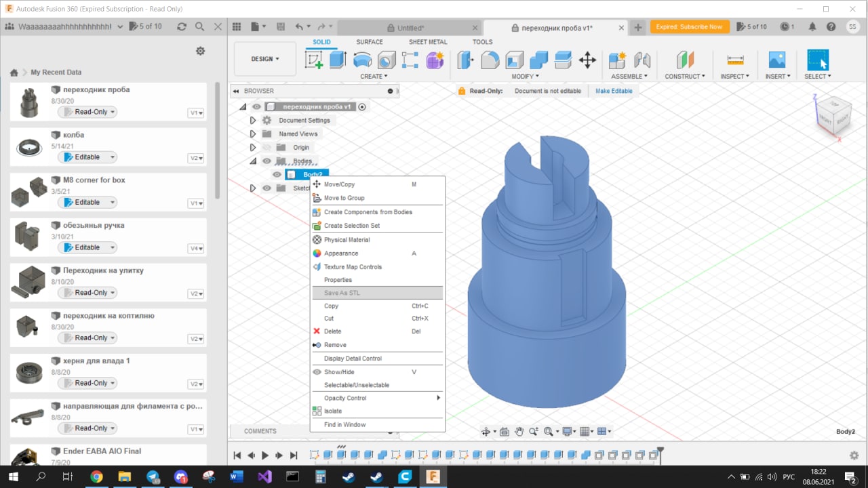The image size is (868, 488).
Task: Jump to timeline end
Action: pos(293,455)
